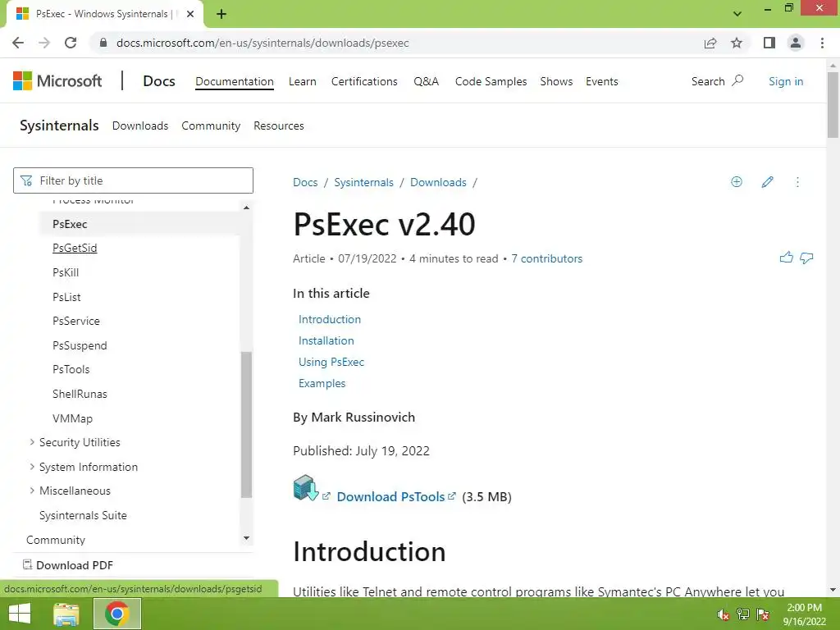Edit this article with pencil icon

tap(767, 182)
